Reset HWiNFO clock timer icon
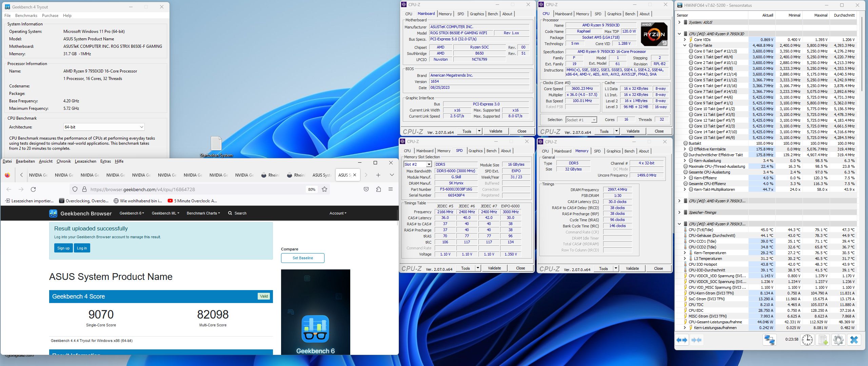 (x=807, y=340)
